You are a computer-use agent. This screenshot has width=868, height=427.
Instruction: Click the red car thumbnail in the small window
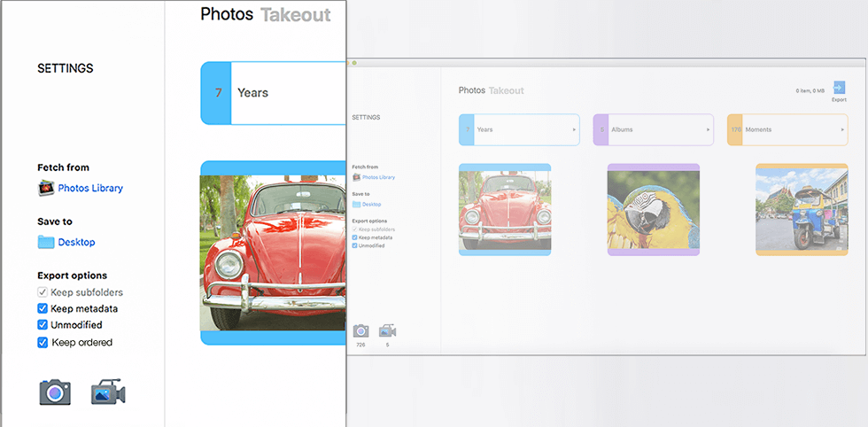click(x=505, y=209)
